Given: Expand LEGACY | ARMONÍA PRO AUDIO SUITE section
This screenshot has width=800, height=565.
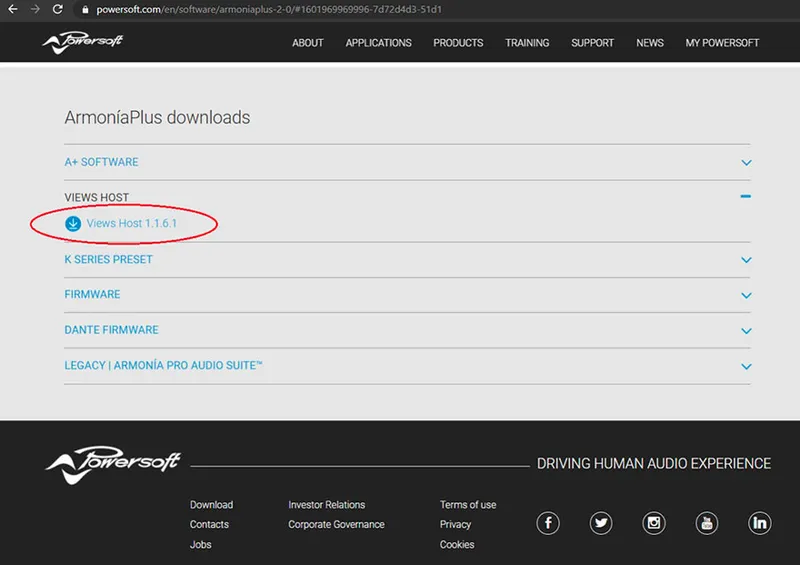Looking at the screenshot, I should coord(407,366).
